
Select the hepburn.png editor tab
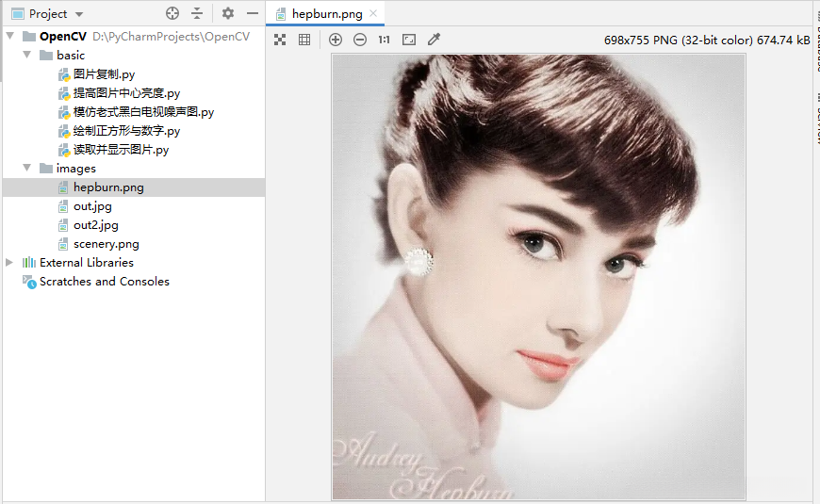point(325,14)
